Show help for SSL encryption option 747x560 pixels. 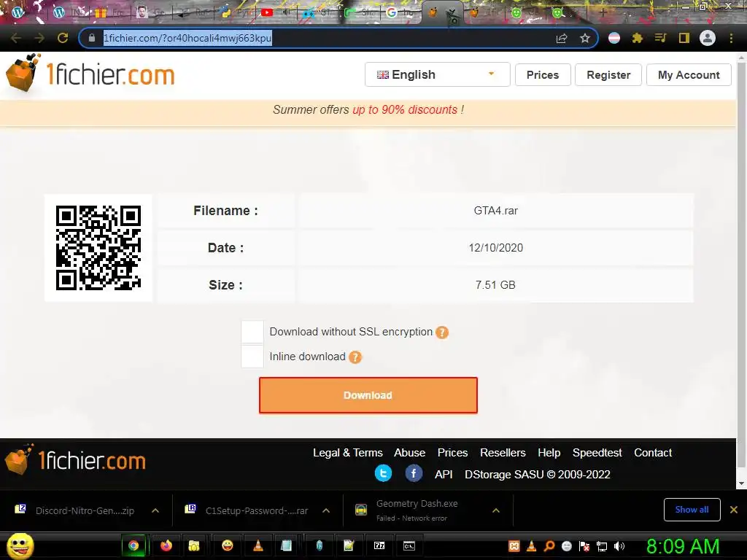click(x=442, y=332)
